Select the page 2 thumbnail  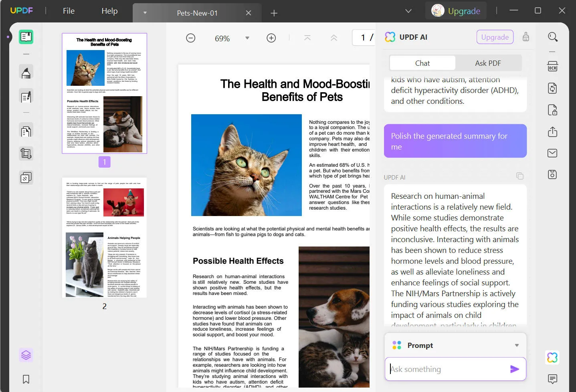(x=104, y=237)
